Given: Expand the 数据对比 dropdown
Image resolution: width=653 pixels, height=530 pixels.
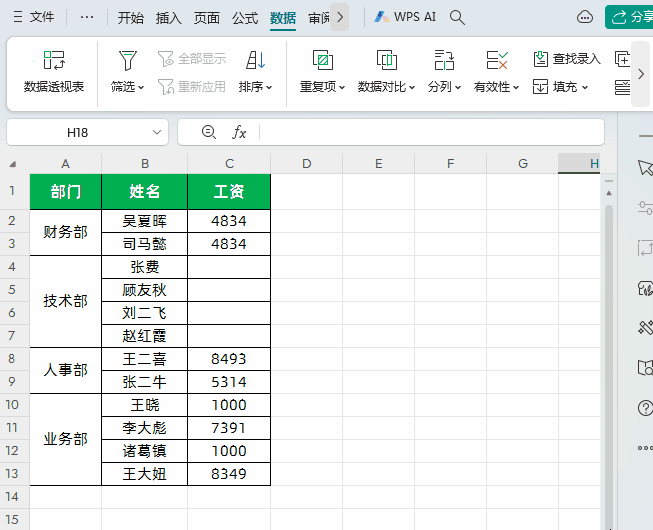Looking at the screenshot, I should click(x=412, y=87).
